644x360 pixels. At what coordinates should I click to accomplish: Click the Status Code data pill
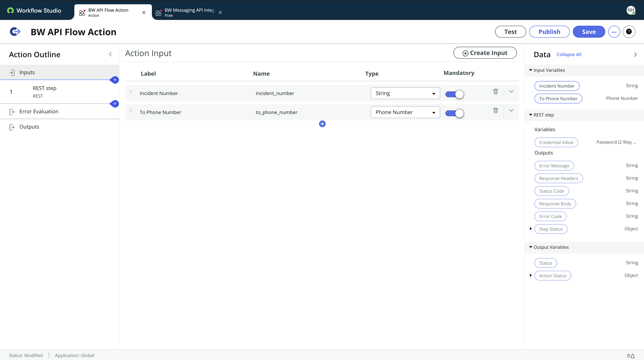[552, 191]
